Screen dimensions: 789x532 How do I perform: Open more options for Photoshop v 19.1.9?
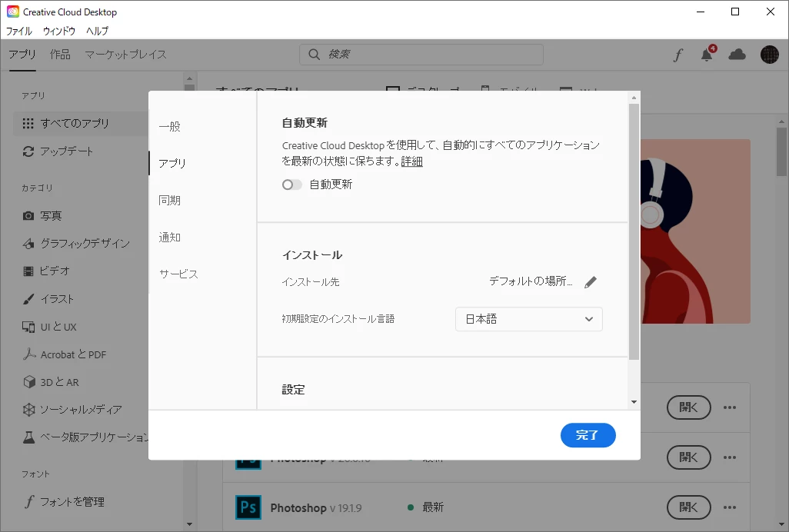tap(730, 507)
